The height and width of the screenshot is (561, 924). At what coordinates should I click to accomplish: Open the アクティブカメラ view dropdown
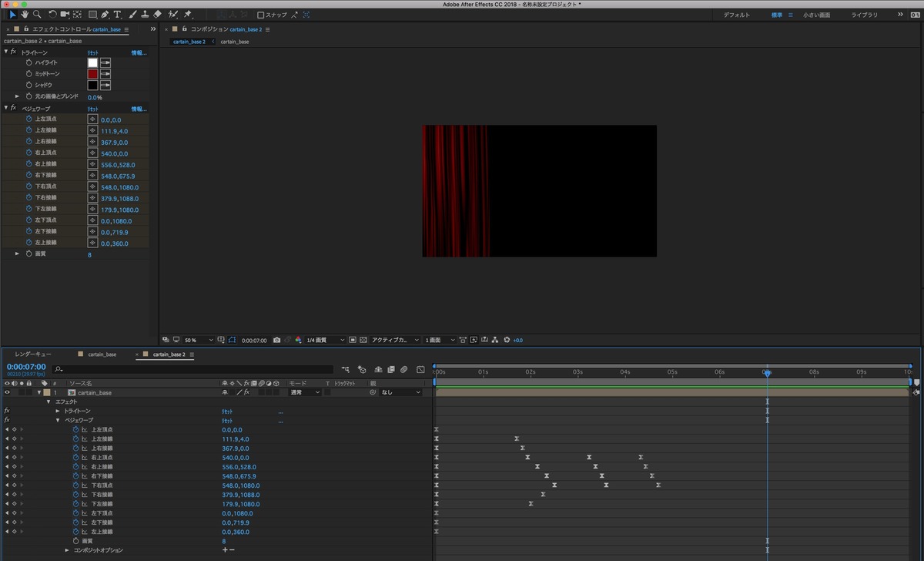(x=395, y=340)
